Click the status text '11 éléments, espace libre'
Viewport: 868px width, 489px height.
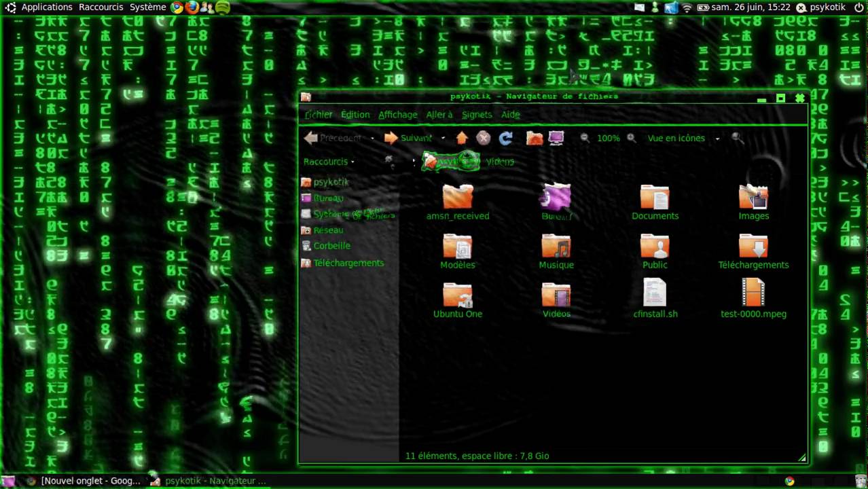(x=477, y=456)
